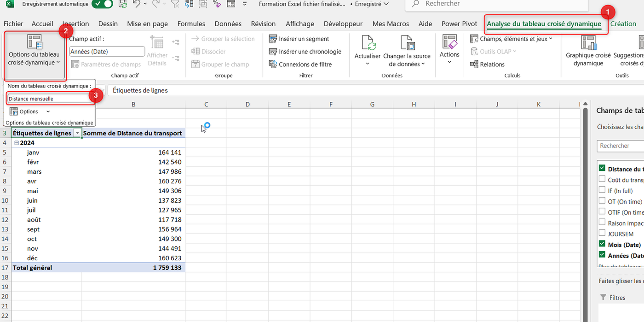Open Étiquettes de lignes filter dropdown

coord(77,133)
